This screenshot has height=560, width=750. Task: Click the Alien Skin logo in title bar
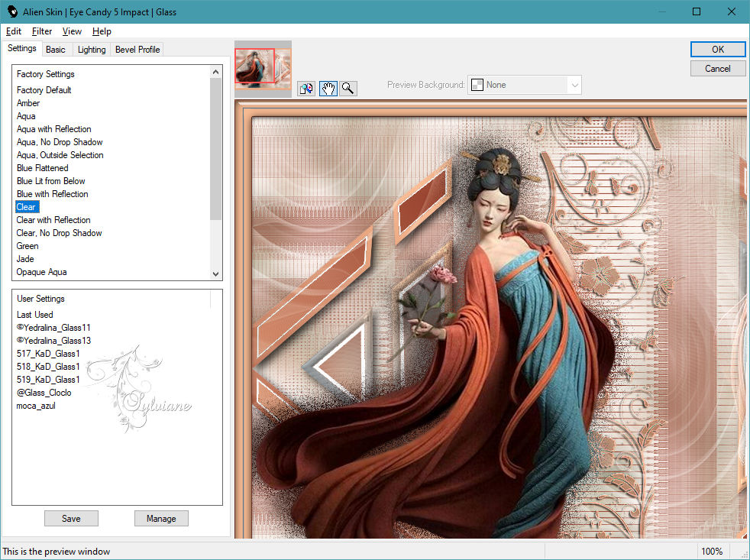click(x=11, y=11)
